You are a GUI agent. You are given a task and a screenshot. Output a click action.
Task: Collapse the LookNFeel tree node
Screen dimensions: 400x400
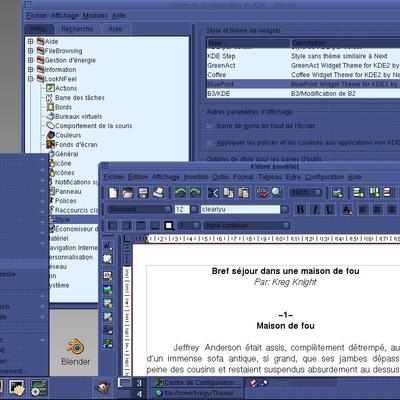coord(31,79)
